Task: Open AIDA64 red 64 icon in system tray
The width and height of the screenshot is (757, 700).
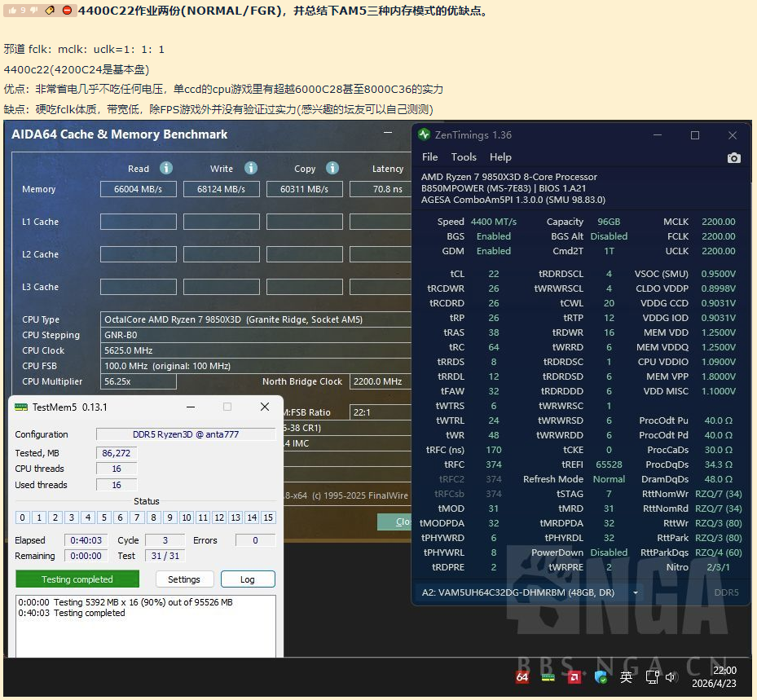Action: coord(522,677)
